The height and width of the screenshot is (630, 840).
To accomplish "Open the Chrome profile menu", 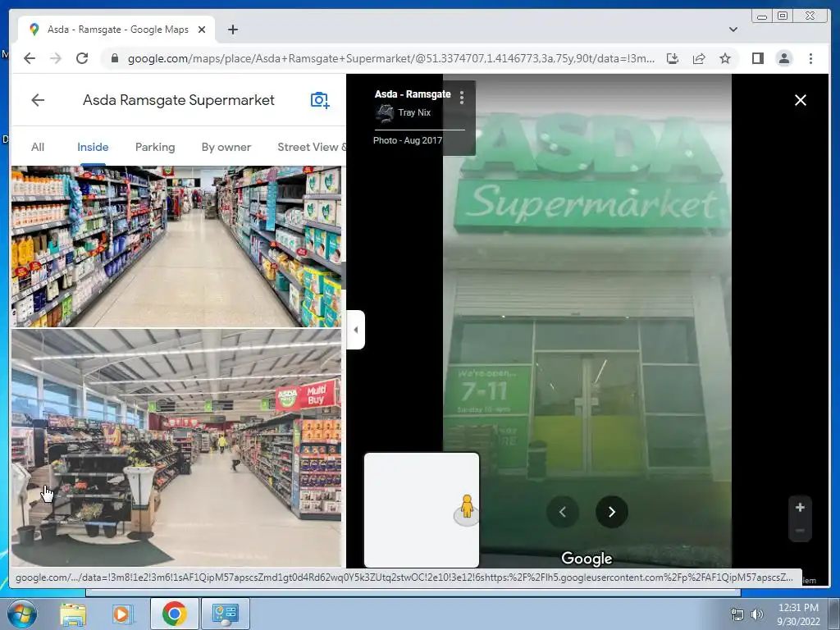I will click(783, 58).
